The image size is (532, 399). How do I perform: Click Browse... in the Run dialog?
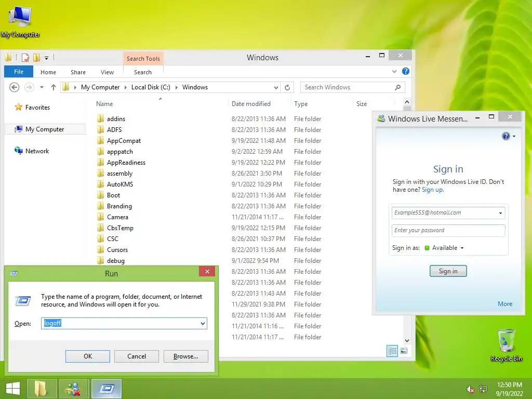click(x=185, y=356)
